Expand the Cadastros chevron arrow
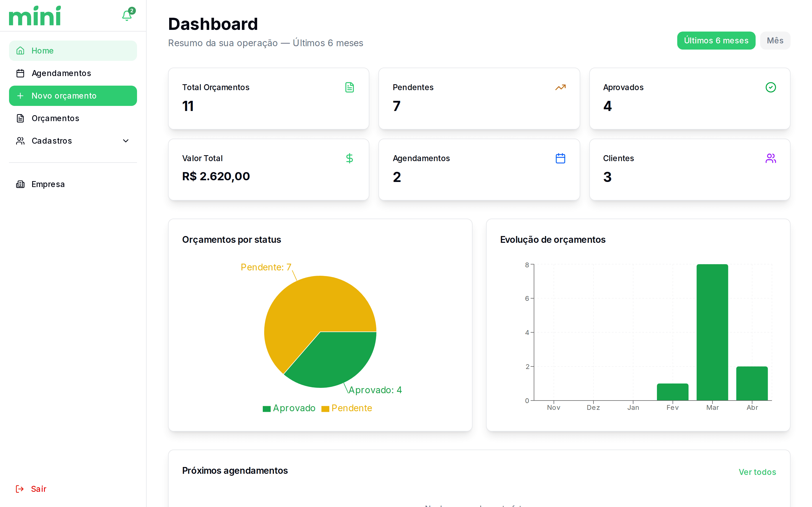 point(126,141)
